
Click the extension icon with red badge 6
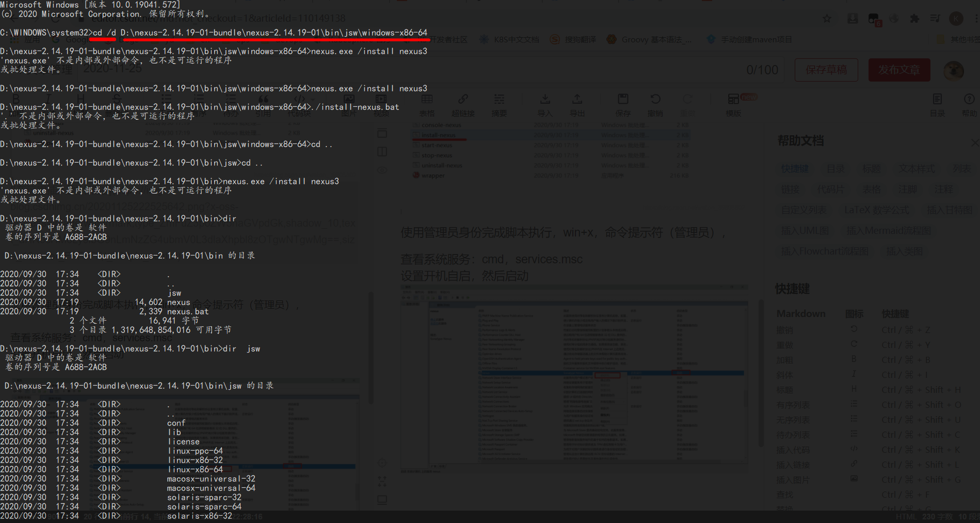click(x=874, y=20)
